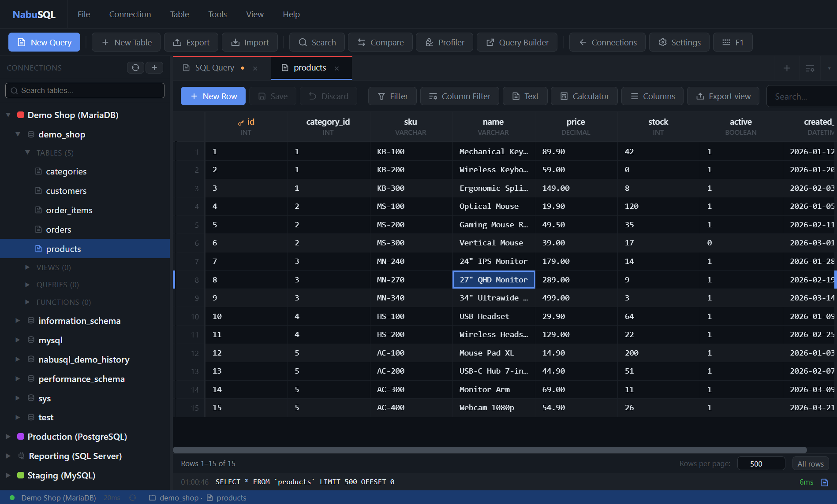Click the Export view button
837x504 pixels.
coord(723,96)
